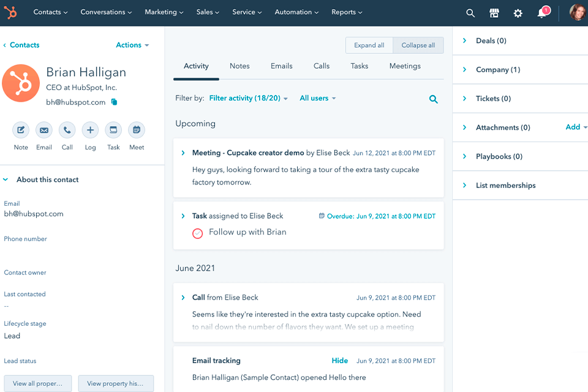Log an activity with the plus icon
588x392 pixels.
tap(91, 130)
